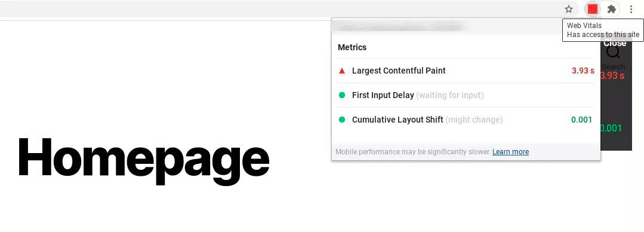Select the First Input Delay metric label
The width and height of the screenshot is (644, 232).
point(383,96)
